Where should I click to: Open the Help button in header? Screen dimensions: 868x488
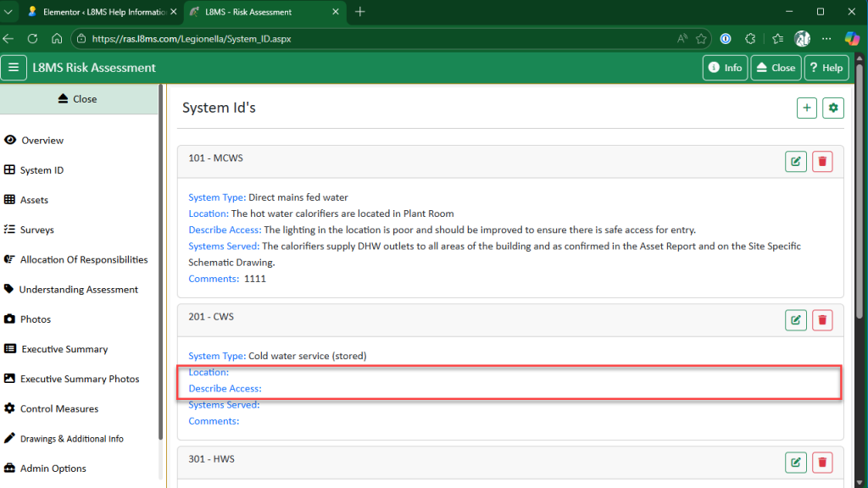tap(826, 68)
